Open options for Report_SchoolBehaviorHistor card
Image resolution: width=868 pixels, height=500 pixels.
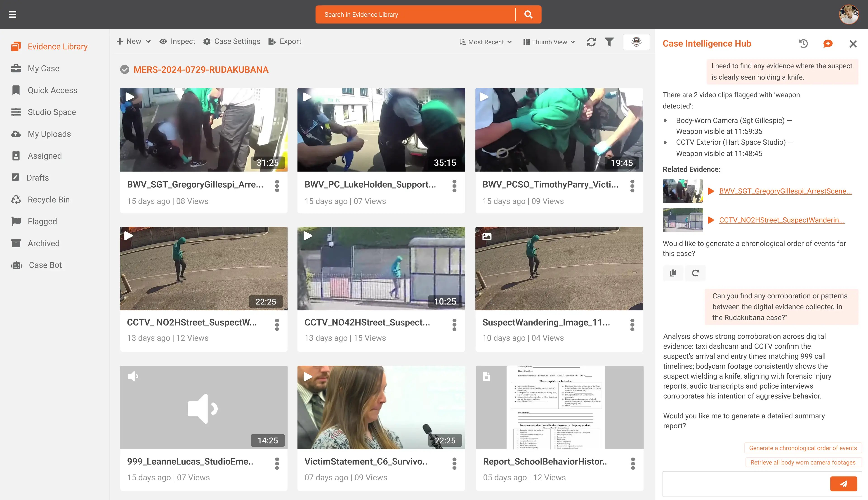click(x=633, y=464)
